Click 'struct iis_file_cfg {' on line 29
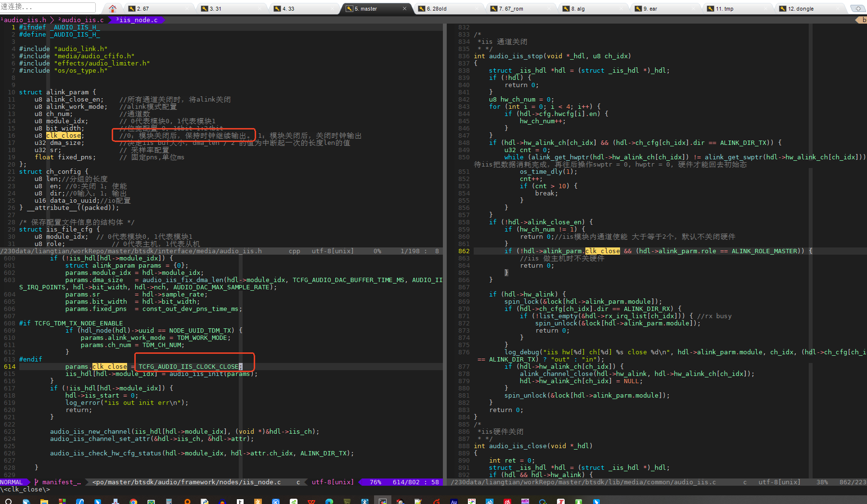The image size is (867, 504). coord(60,229)
